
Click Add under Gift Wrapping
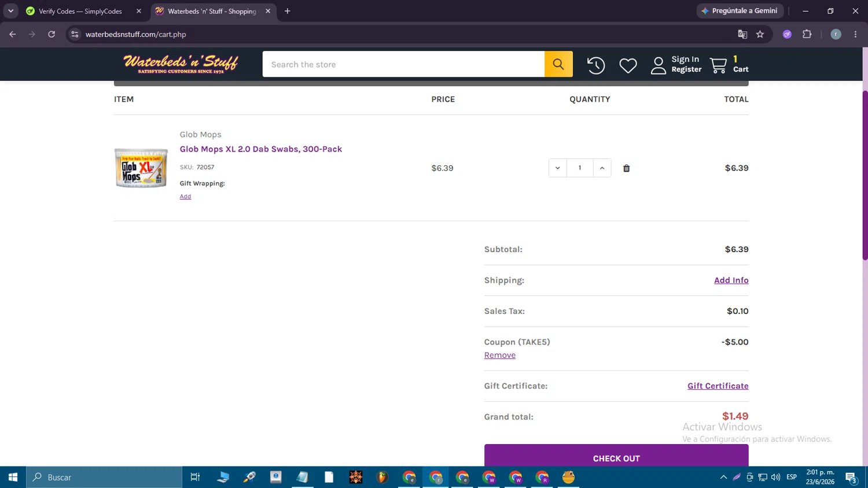coord(185,197)
